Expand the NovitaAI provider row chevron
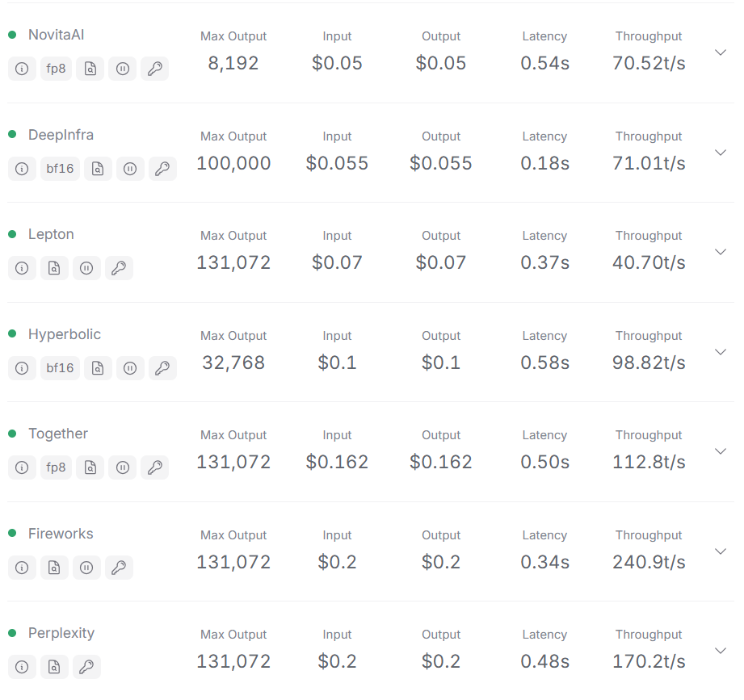 click(721, 52)
